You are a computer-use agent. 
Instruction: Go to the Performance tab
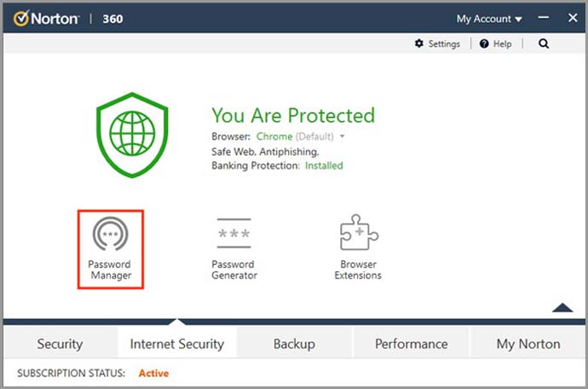coord(412,344)
